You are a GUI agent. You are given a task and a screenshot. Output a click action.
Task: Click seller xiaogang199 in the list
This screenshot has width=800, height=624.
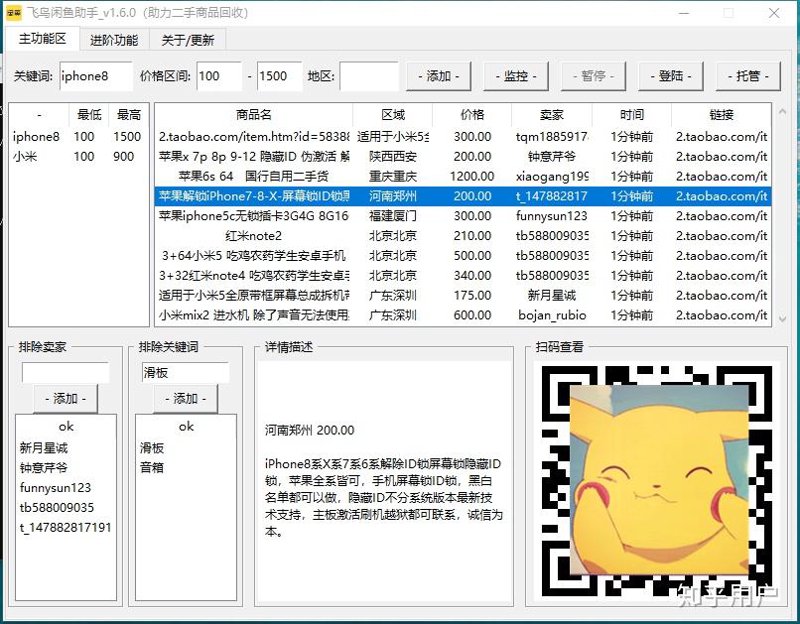point(552,177)
